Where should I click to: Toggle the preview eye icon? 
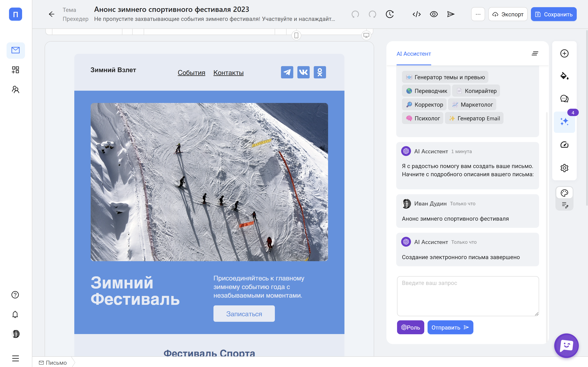(434, 14)
